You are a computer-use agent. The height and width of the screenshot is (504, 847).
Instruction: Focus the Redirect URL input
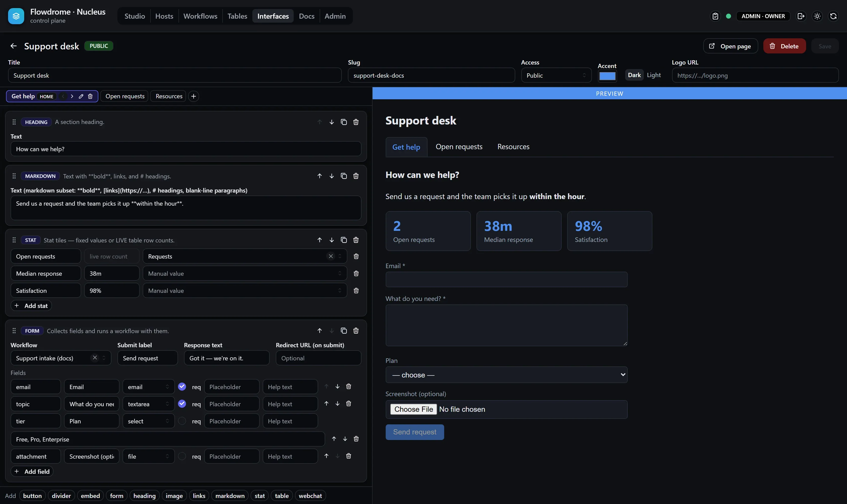point(318,358)
